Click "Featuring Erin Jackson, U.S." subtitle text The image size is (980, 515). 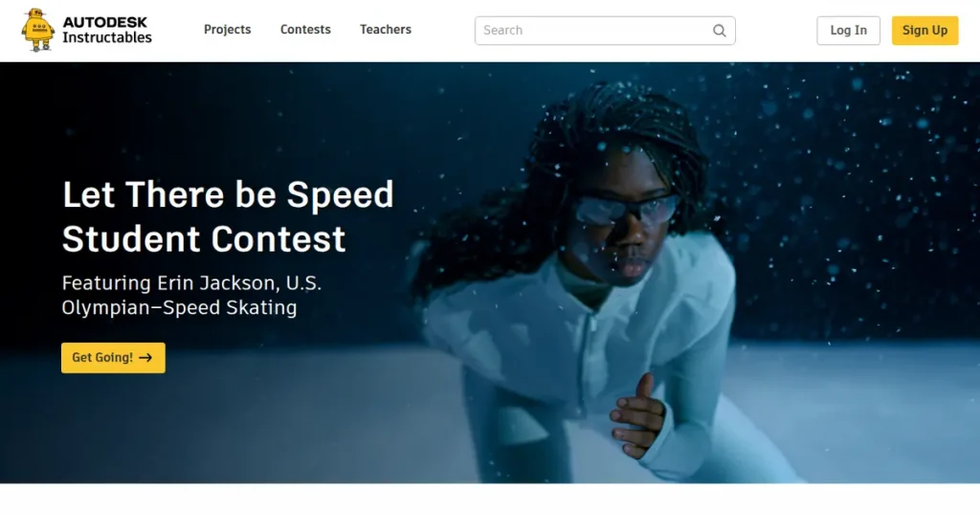pos(191,283)
